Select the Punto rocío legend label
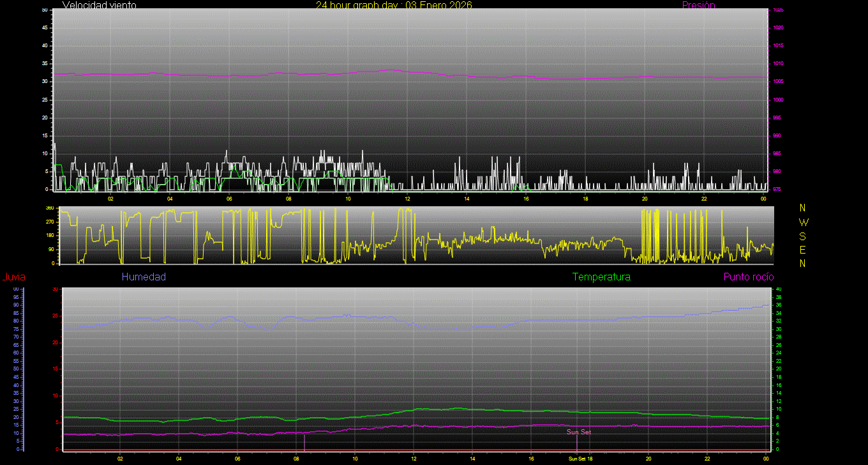Image resolution: width=868 pixels, height=465 pixels. (748, 277)
